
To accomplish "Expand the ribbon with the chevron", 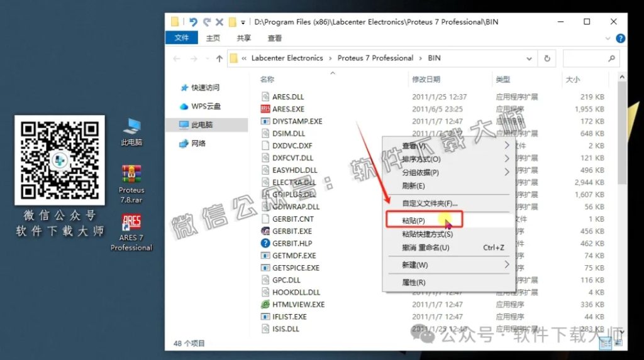I will point(608,38).
